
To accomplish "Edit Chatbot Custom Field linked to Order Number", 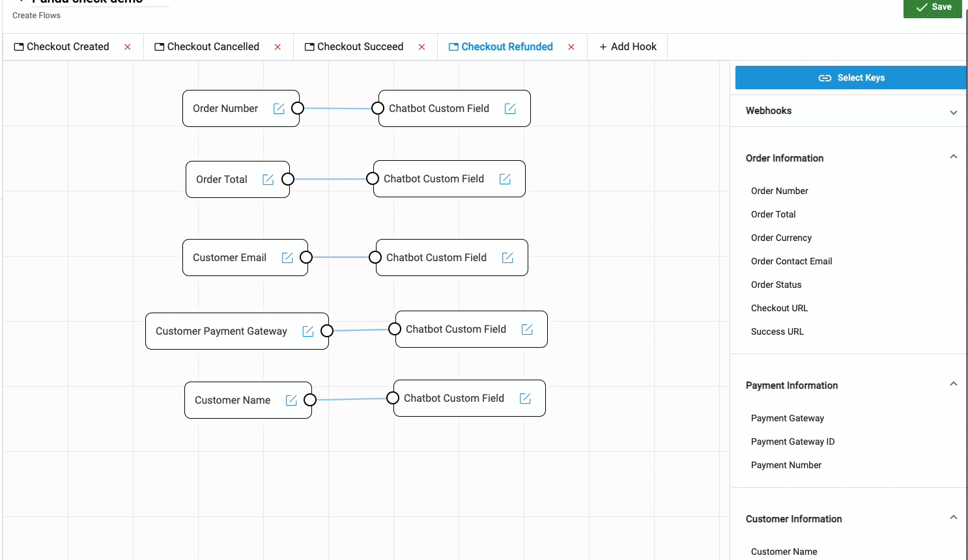I will click(x=510, y=109).
